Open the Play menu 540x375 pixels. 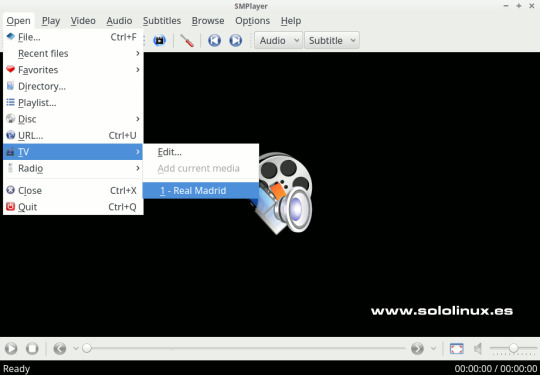[x=51, y=21]
